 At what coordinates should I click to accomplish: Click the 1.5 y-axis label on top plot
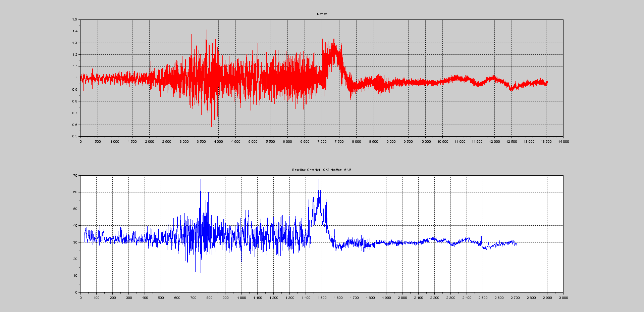[x=74, y=19]
